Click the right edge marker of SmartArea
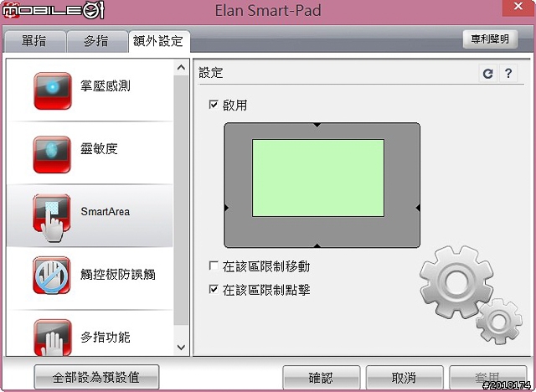Image resolution: width=536 pixels, height=392 pixels. click(x=418, y=208)
